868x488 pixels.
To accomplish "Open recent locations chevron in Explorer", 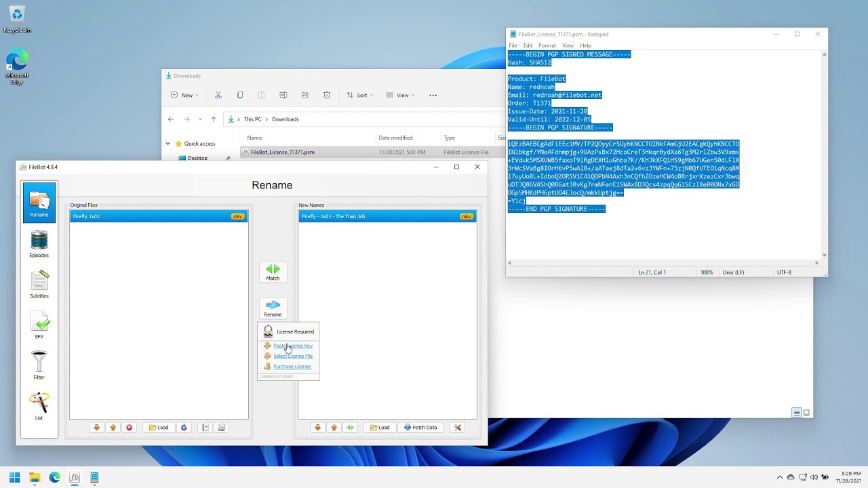I will point(200,119).
